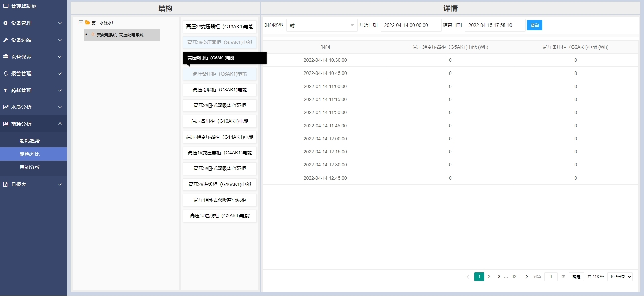Click the blue 查询 button

tap(534, 25)
